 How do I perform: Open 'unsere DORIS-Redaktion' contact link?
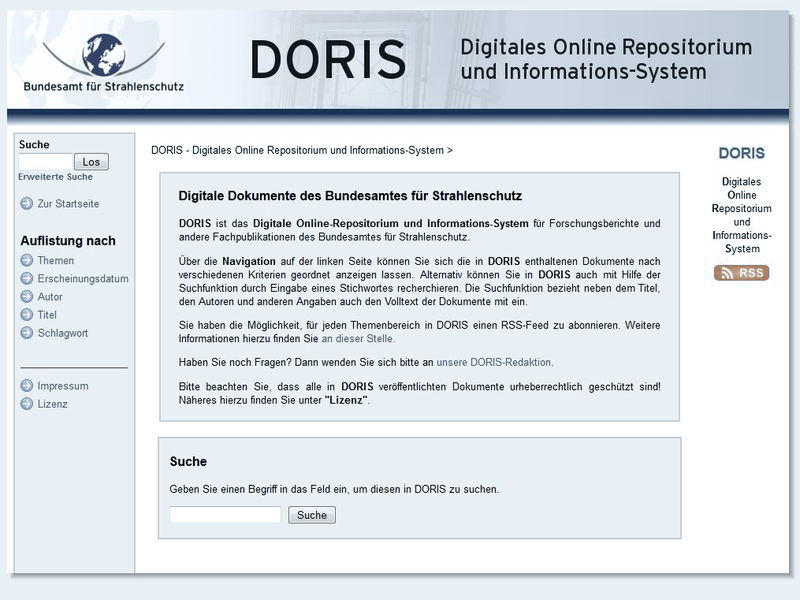(494, 362)
